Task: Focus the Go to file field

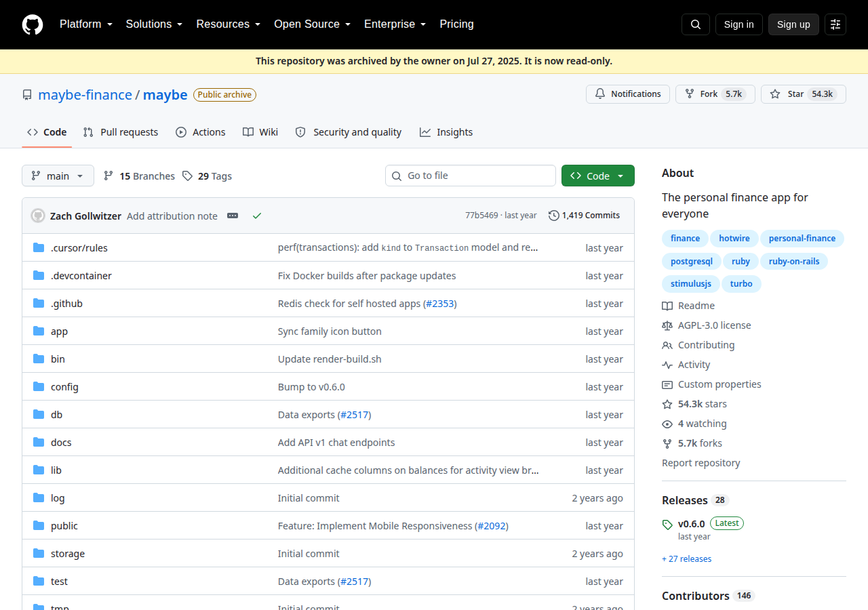Action: coord(471,176)
